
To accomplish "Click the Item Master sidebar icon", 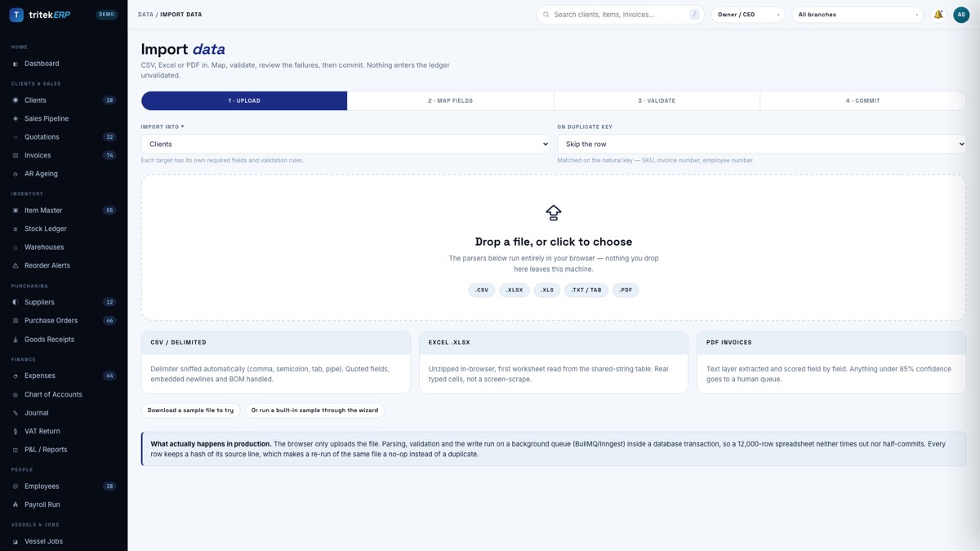I will point(16,211).
